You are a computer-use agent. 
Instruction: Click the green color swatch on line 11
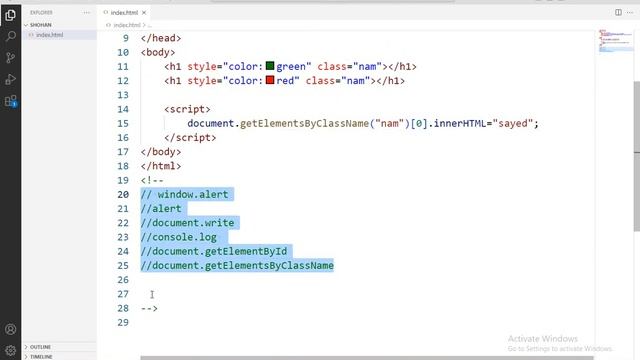click(270, 66)
